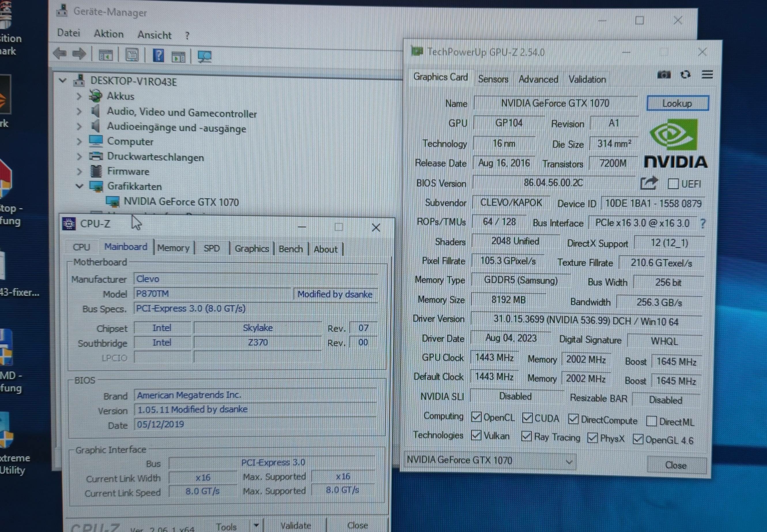767x532 pixels.
Task: Click the GPU-Z refresh icon
Action: 685,74
